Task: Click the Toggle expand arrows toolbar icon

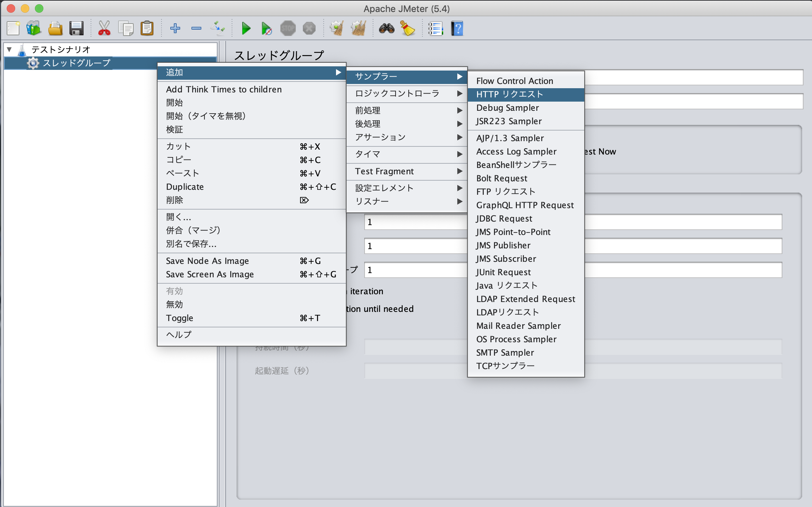Action: click(218, 28)
